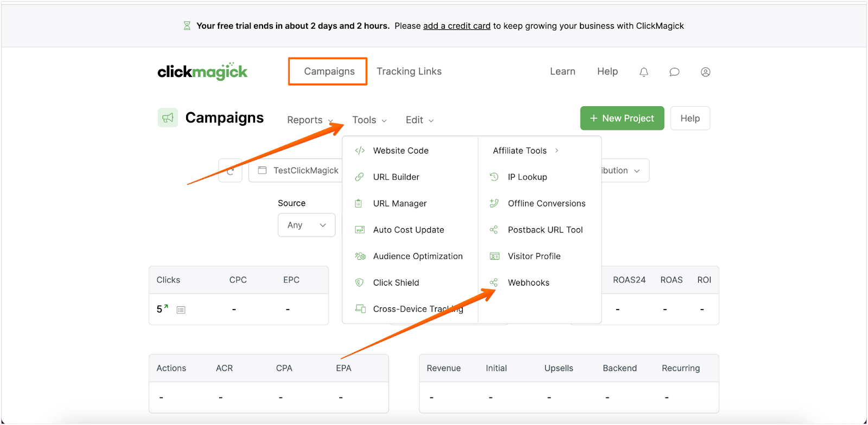Select Postback URL Tool menu item
Image resolution: width=868 pixels, height=425 pixels.
545,230
